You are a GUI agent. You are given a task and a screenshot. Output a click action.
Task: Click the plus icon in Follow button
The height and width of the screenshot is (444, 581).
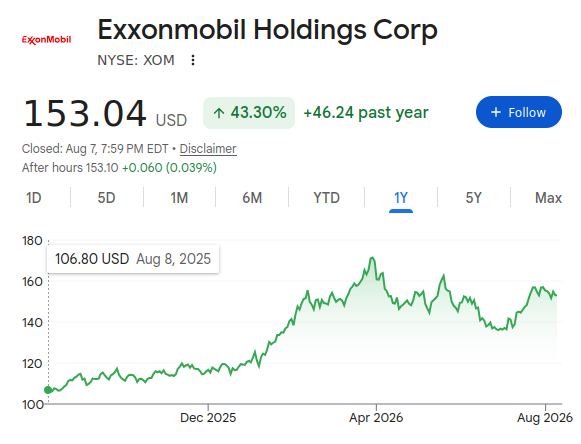click(x=496, y=112)
